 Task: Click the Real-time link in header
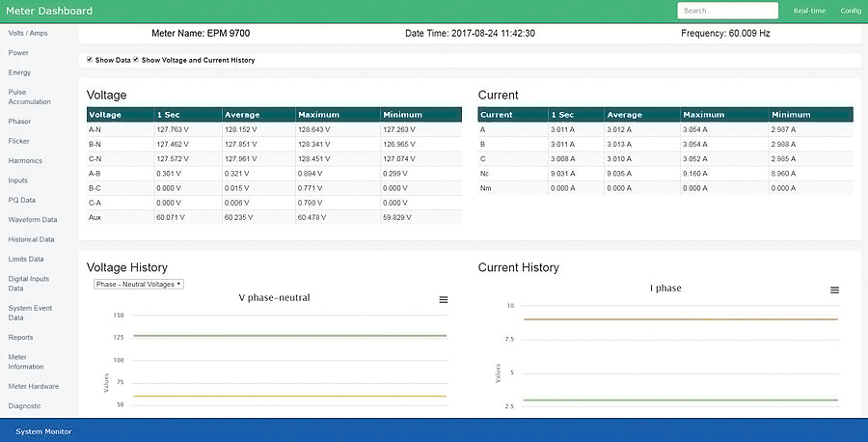(x=809, y=11)
